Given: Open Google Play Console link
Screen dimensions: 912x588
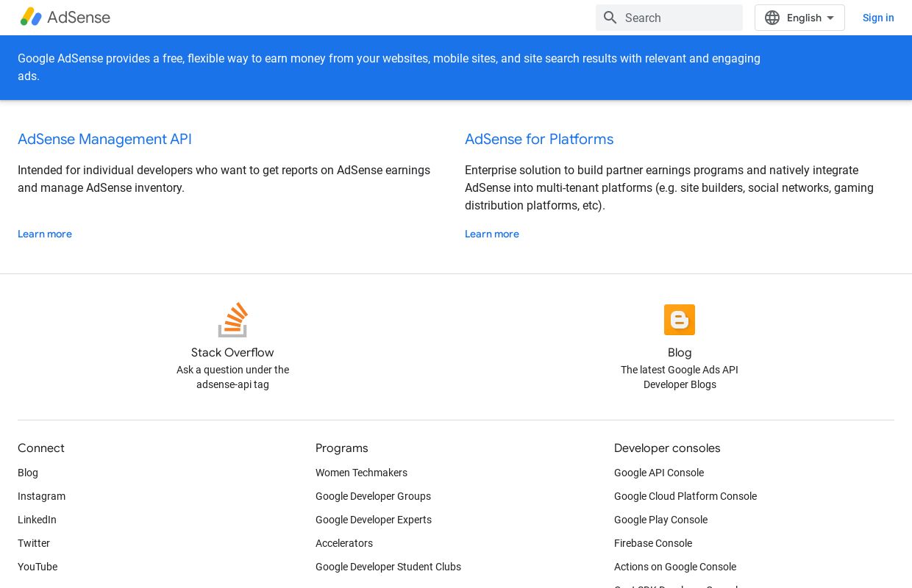Looking at the screenshot, I should point(660,520).
